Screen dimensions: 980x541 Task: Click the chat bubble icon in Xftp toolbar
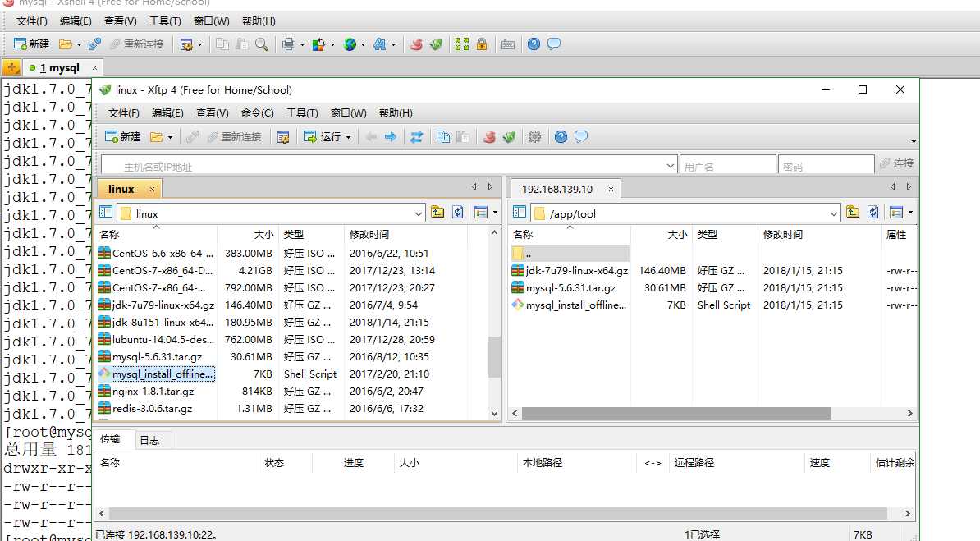(x=580, y=137)
